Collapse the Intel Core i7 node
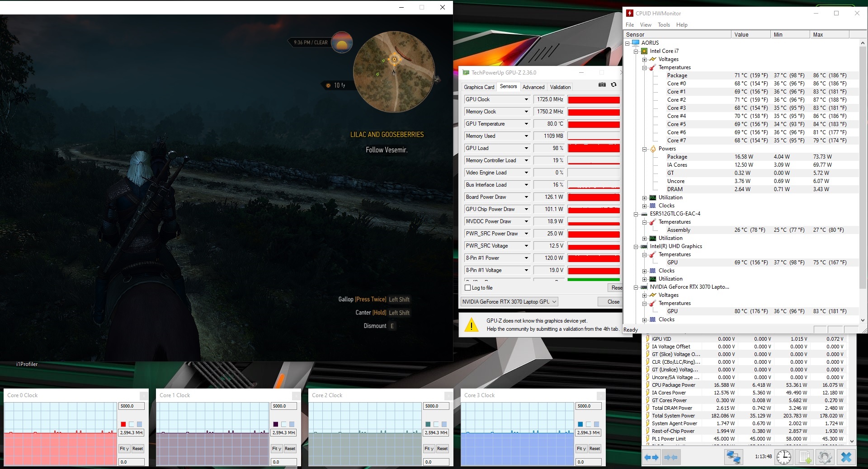868x469 pixels. pyautogui.click(x=636, y=52)
